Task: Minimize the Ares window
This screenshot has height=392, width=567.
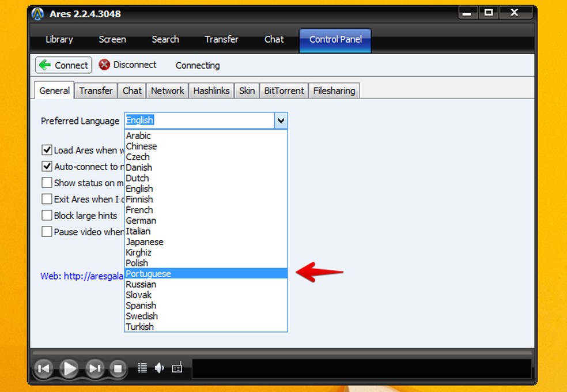Action: (x=467, y=13)
